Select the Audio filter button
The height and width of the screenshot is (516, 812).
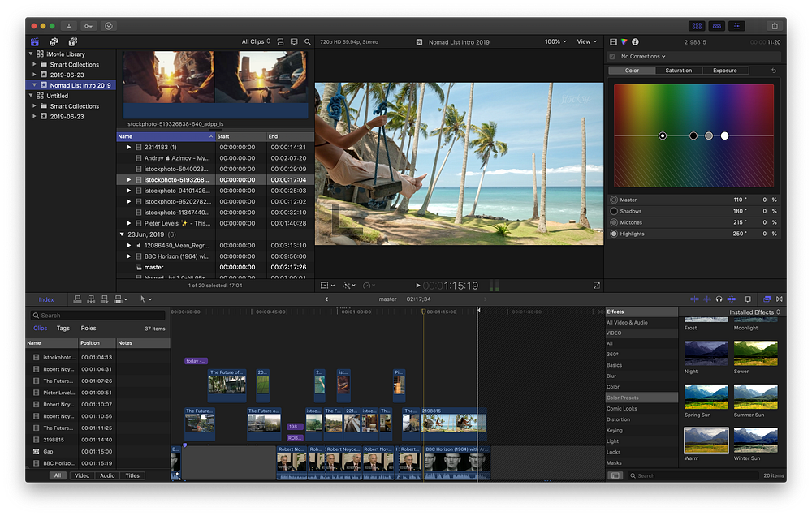pyautogui.click(x=106, y=475)
